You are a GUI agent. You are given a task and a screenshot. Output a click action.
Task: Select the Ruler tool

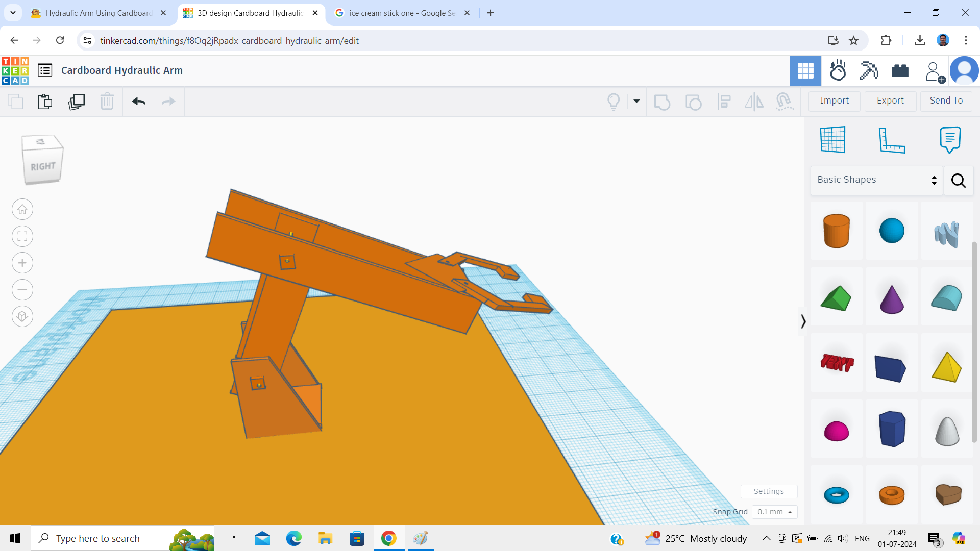coord(891,139)
